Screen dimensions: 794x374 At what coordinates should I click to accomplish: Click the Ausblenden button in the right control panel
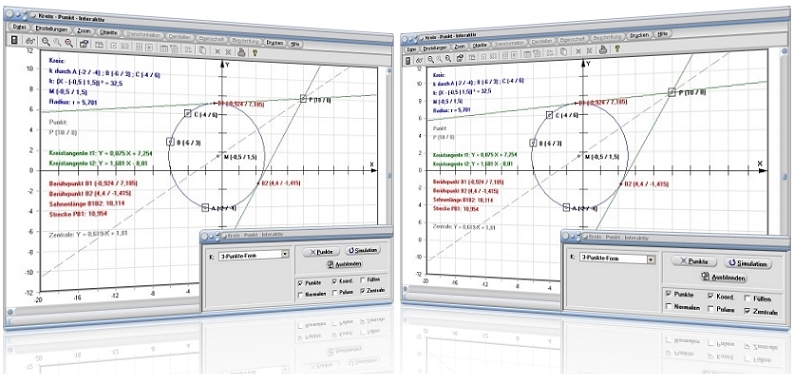tap(724, 277)
